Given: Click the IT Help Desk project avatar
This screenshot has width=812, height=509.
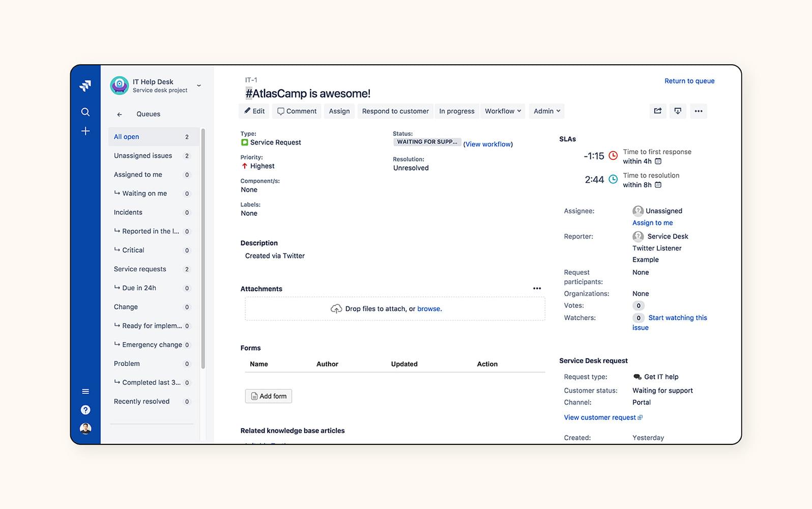Looking at the screenshot, I should tap(120, 86).
